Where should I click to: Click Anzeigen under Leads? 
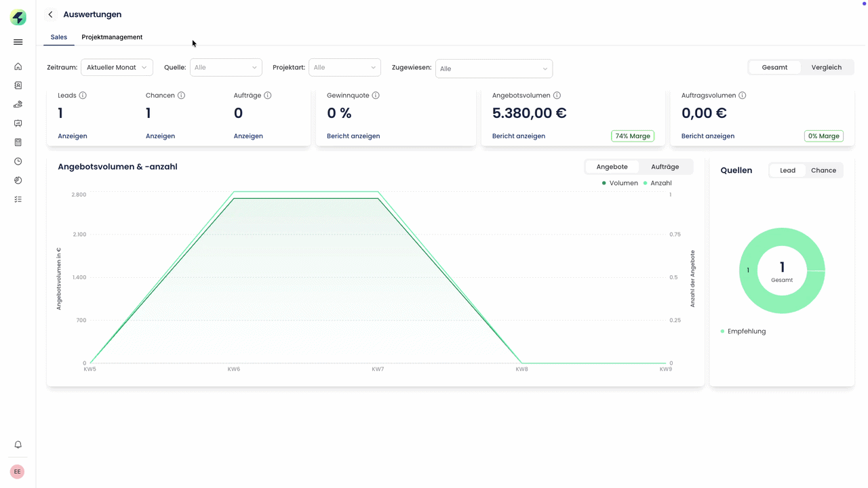[73, 136]
